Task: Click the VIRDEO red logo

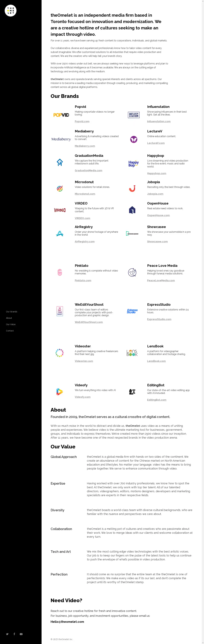Action: (x=60, y=210)
